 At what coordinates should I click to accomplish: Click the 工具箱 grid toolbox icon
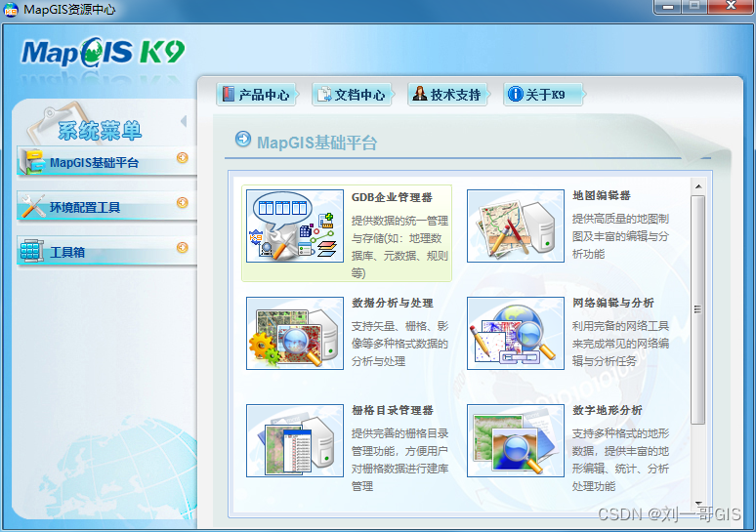tap(32, 251)
